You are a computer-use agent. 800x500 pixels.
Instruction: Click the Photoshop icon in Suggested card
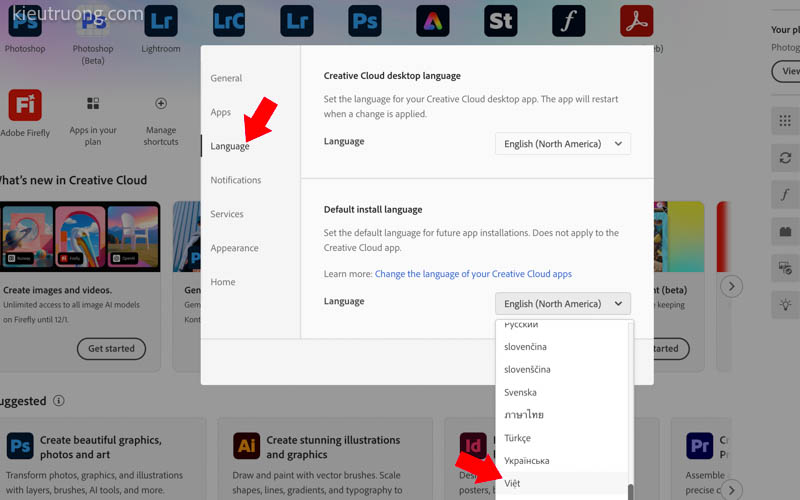(20, 446)
